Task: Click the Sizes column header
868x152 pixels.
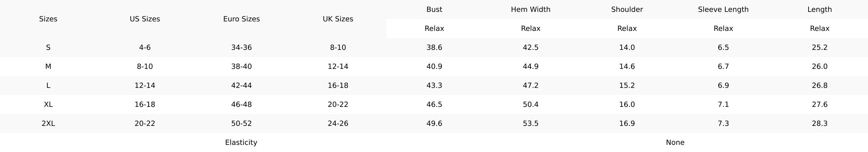Action: 48,19
